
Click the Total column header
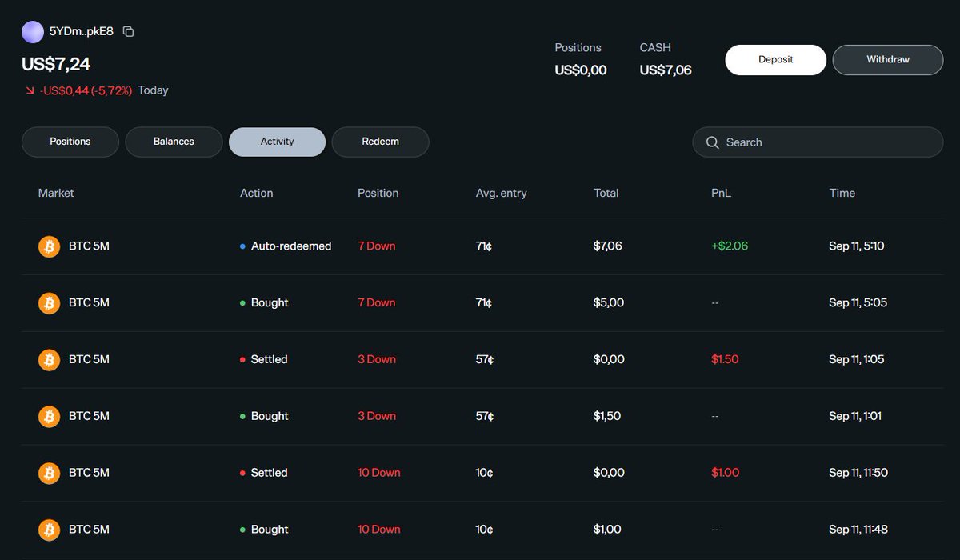pos(606,193)
